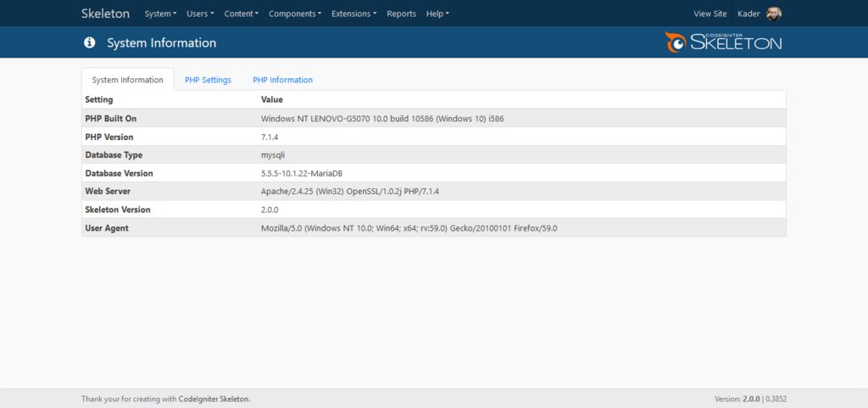Click the Database Type label
The image size is (868, 408).
114,155
